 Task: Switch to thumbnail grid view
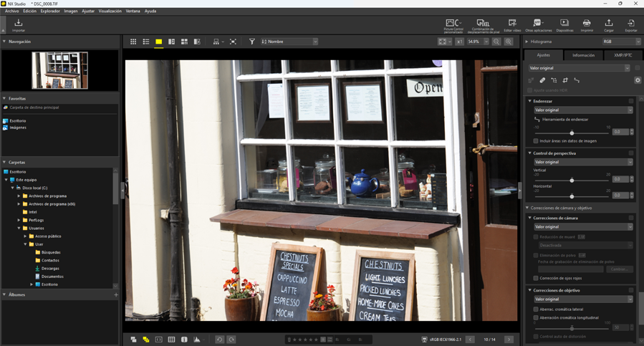click(133, 42)
